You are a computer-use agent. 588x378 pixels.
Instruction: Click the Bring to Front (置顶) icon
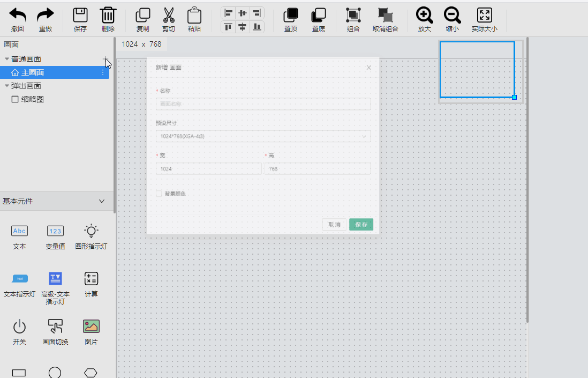[291, 15]
